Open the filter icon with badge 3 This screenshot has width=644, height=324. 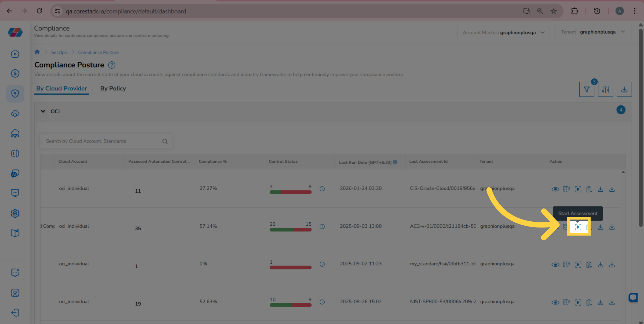click(587, 90)
